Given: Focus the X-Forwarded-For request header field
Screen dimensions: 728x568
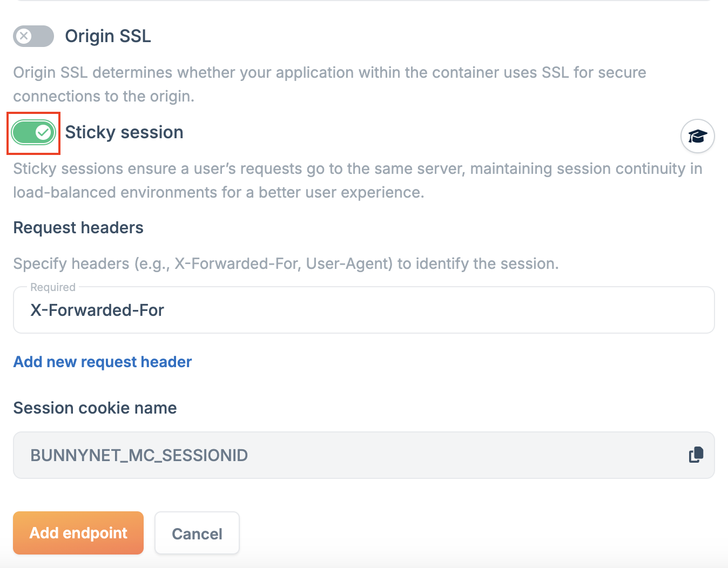Looking at the screenshot, I should (363, 310).
